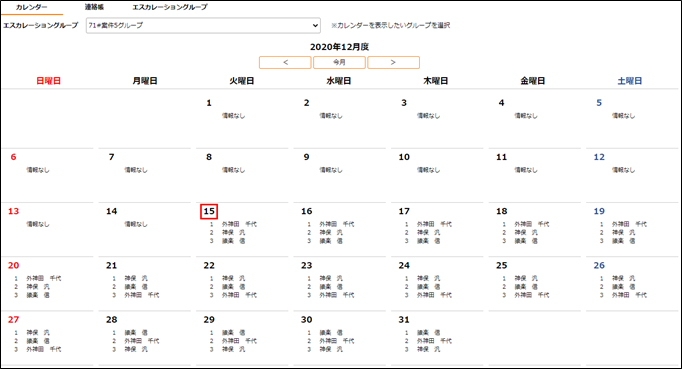Select day 13 in the calendar
Screen dimensions: 682x369
pyautogui.click(x=13, y=211)
